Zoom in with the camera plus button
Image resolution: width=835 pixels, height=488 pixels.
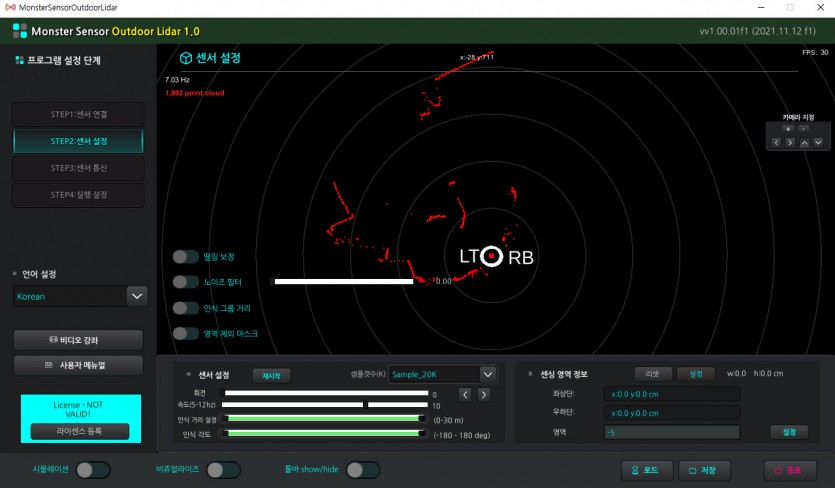point(788,128)
